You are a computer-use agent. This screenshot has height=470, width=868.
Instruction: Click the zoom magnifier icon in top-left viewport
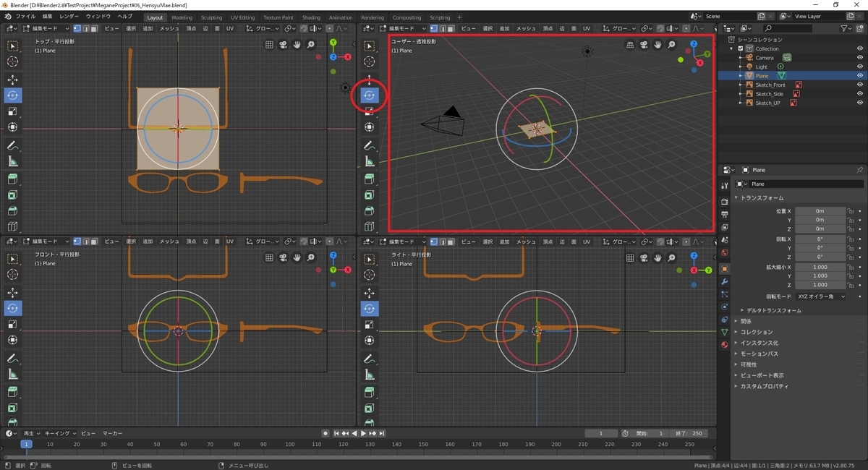tap(311, 45)
